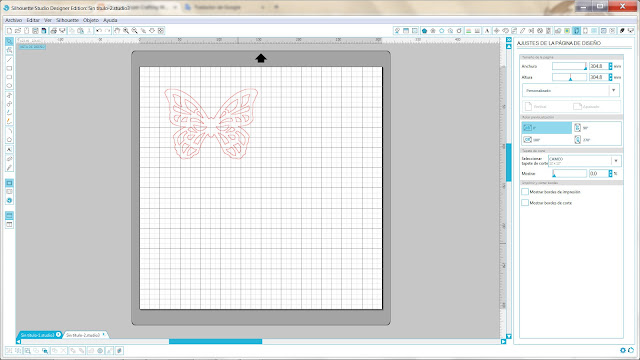Select the Pan hand tool
The height and width of the screenshot is (360, 640).
point(117,31)
